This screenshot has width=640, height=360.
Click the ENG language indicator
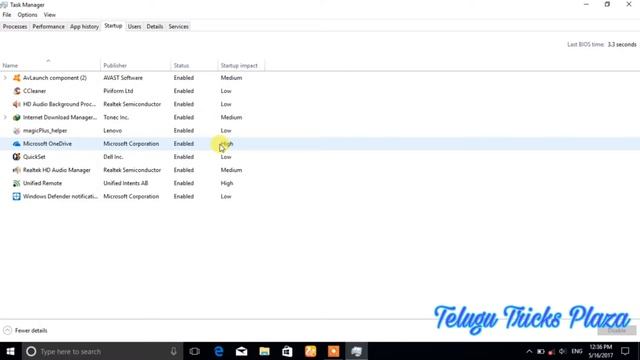pos(577,351)
